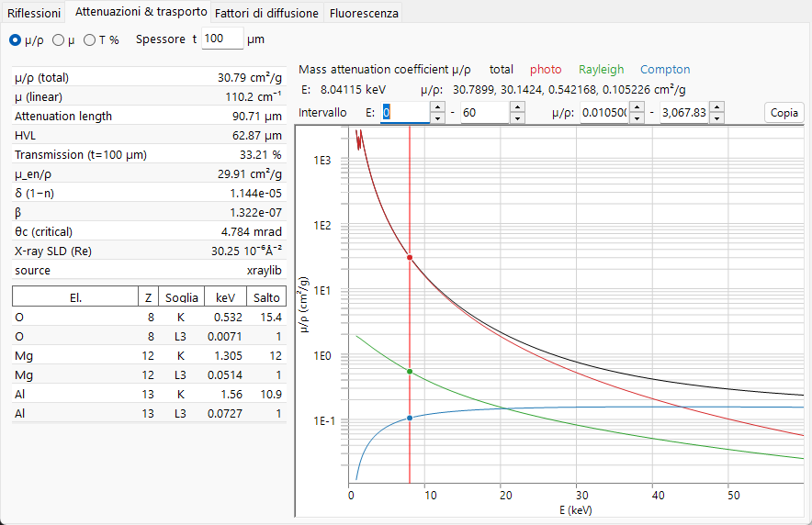The height and width of the screenshot is (525, 812).
Task: Decrease the minimum energy with down arrow
Action: click(x=437, y=118)
